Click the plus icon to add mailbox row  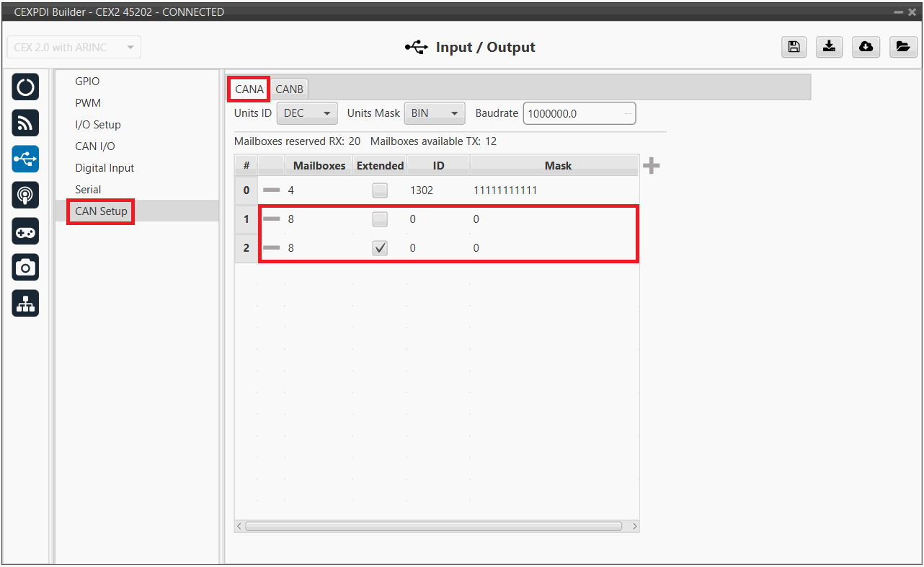(x=651, y=166)
